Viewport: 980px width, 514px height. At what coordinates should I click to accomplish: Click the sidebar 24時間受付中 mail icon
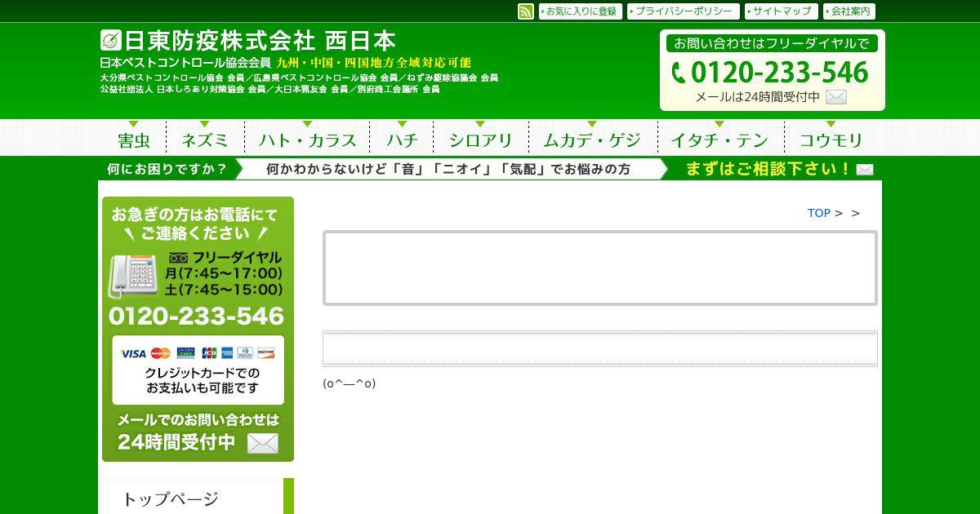point(262,443)
